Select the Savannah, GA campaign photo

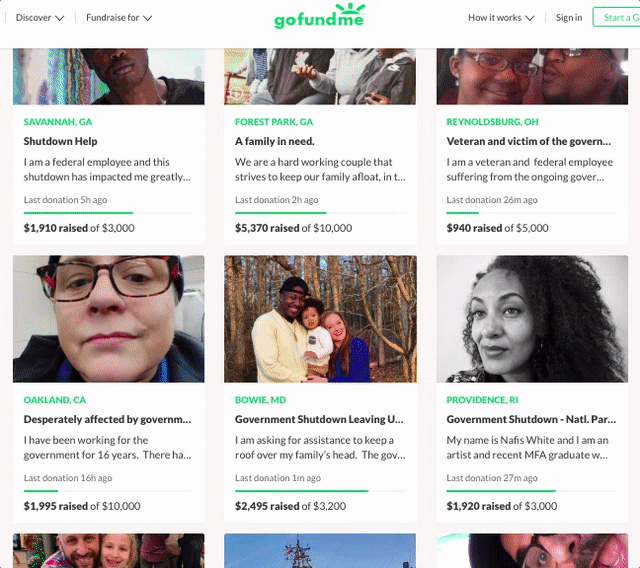[109, 76]
